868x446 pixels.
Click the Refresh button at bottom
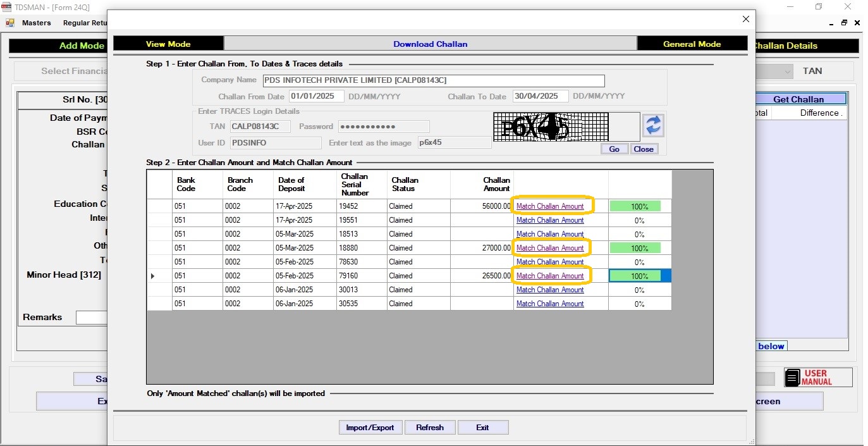point(430,428)
